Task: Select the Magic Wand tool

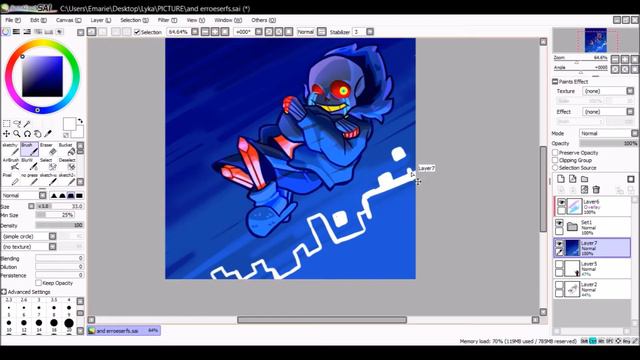Action: pyautogui.click(x=27, y=123)
